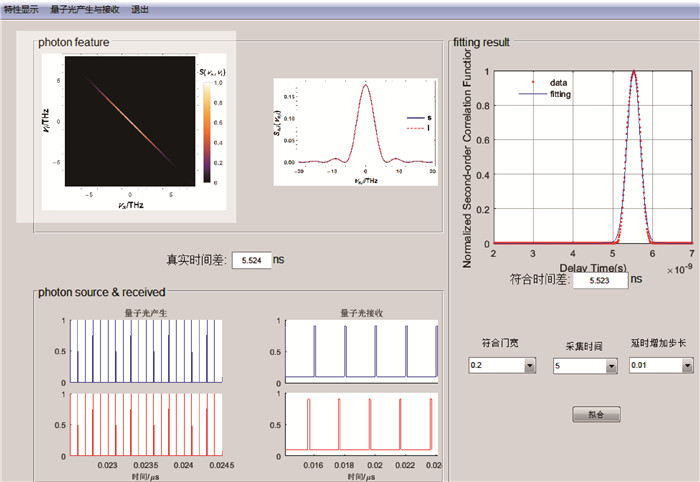Click the s/i legend in spectrum plot
The height and width of the screenshot is (482, 700).
pyautogui.click(x=417, y=122)
